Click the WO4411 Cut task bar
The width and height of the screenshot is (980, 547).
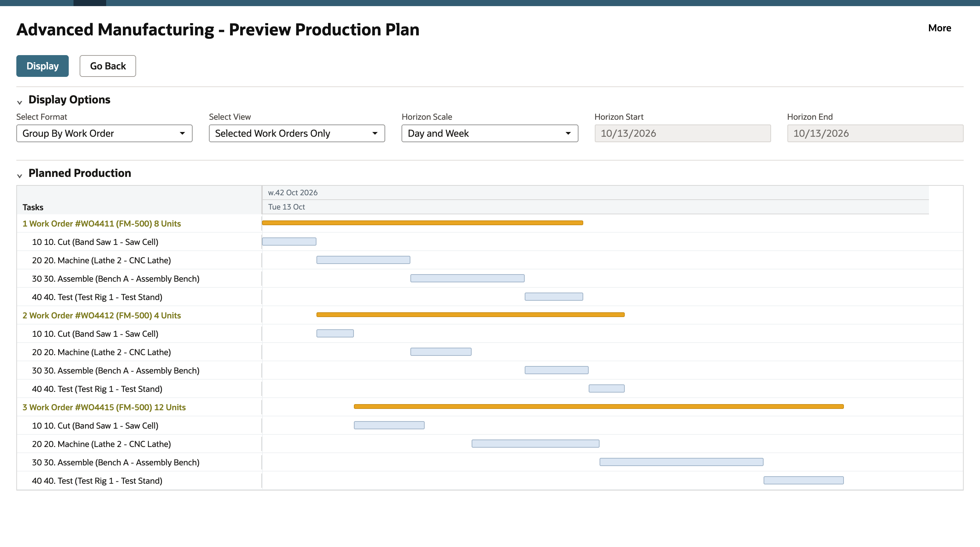[289, 242]
